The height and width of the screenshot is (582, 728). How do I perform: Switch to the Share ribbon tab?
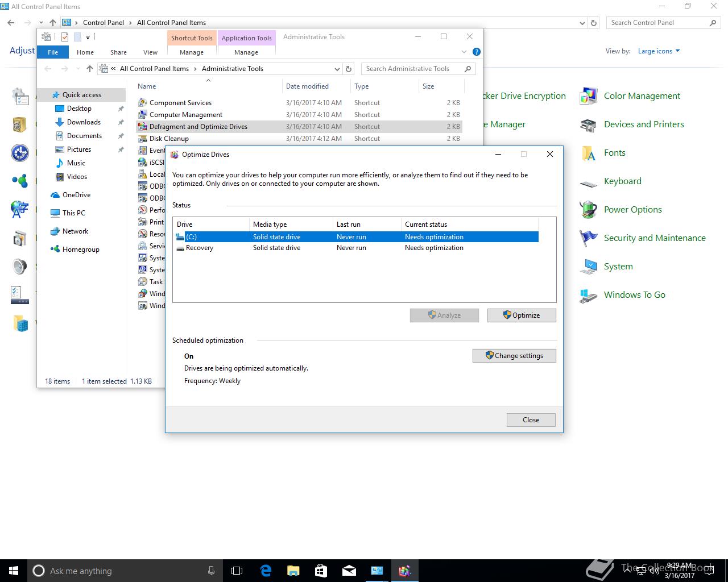click(x=118, y=52)
